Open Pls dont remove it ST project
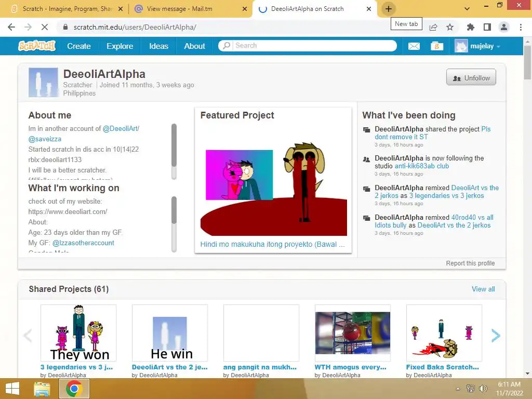The width and height of the screenshot is (532, 399). [x=433, y=133]
